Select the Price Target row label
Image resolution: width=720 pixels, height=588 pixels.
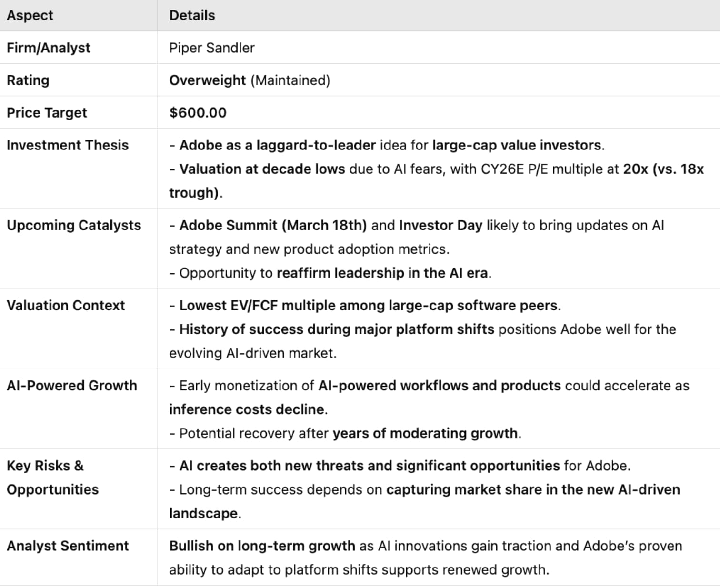tap(47, 113)
